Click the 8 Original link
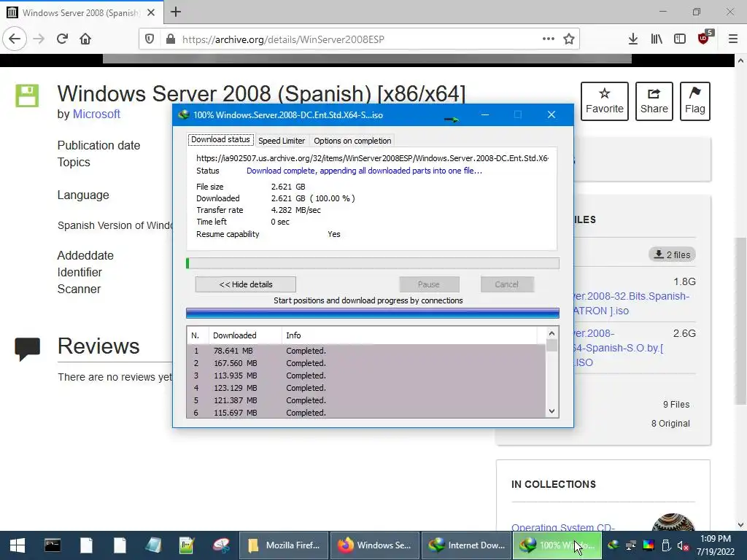 coord(670,424)
